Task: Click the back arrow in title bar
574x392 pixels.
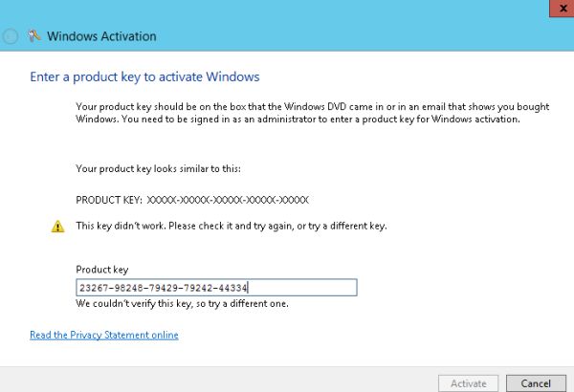Action: click(10, 36)
